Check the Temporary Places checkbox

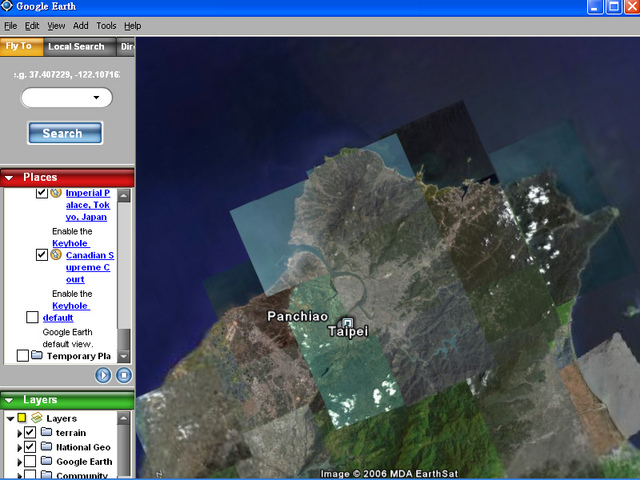pos(23,356)
